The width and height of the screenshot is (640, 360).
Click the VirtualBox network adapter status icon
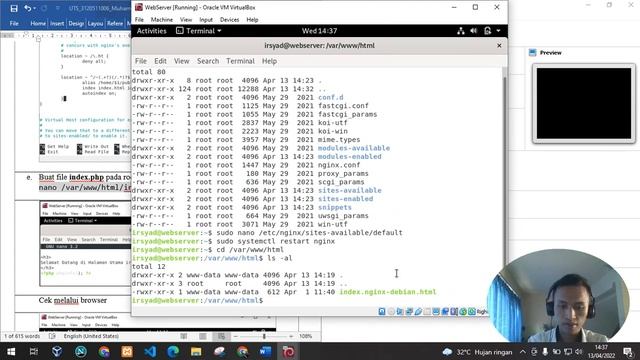coord(409,311)
